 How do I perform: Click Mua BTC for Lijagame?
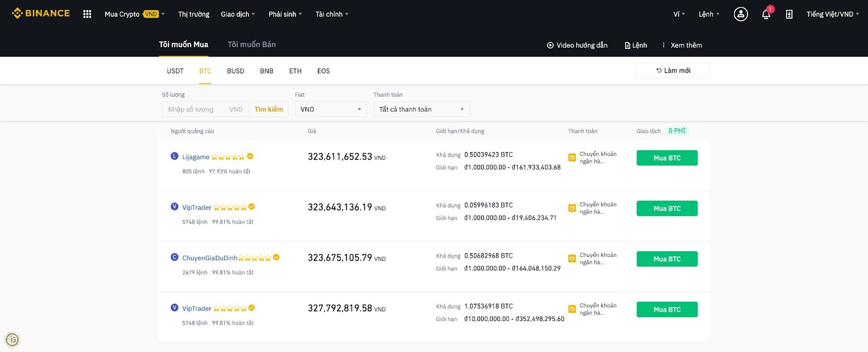[667, 158]
